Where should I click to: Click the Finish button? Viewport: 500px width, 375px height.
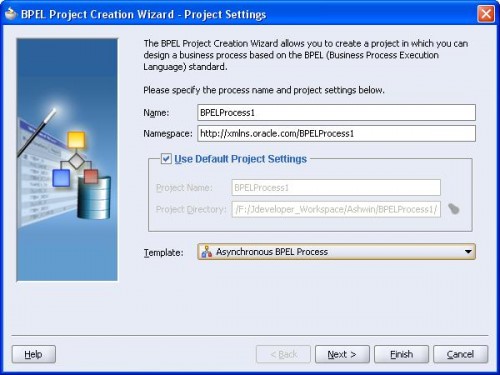[401, 354]
